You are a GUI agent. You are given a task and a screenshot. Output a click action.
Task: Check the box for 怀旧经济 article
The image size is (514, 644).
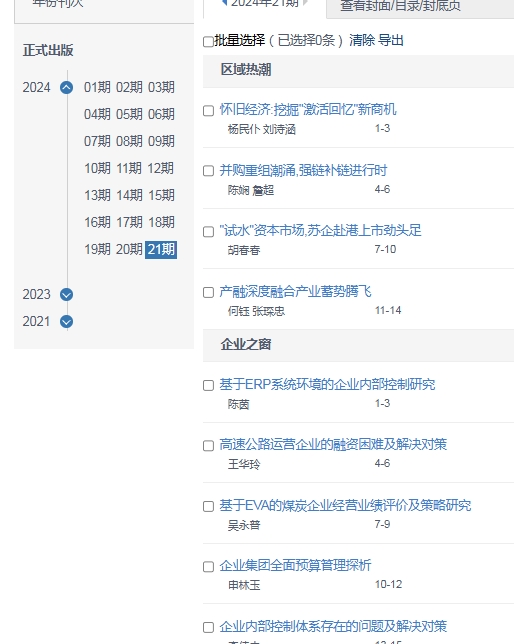208,110
